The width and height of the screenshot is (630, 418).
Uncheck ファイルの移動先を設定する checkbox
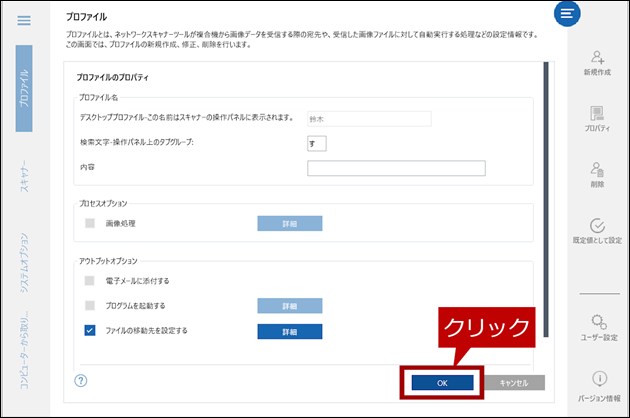(90, 330)
